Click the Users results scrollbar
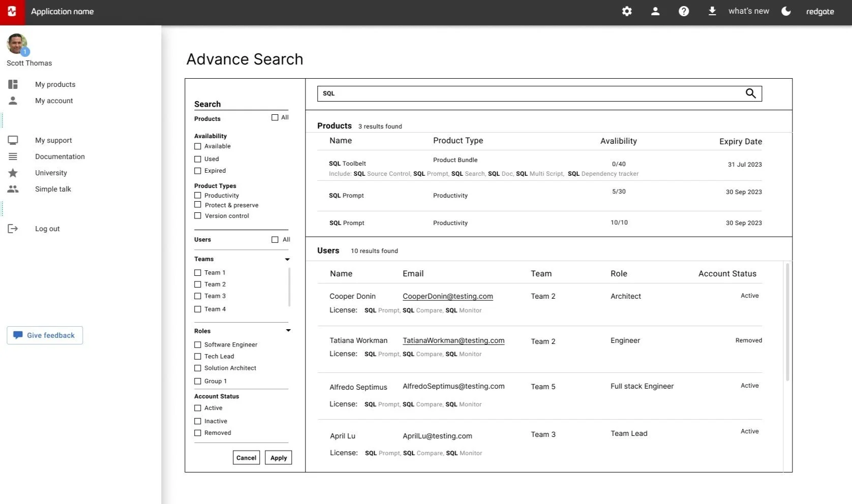The height and width of the screenshot is (504, 852). [x=787, y=322]
